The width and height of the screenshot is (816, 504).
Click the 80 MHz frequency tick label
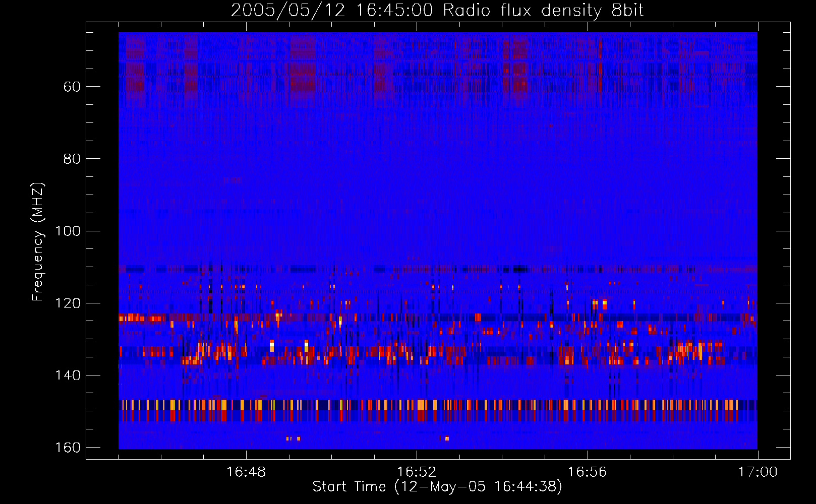click(72, 159)
